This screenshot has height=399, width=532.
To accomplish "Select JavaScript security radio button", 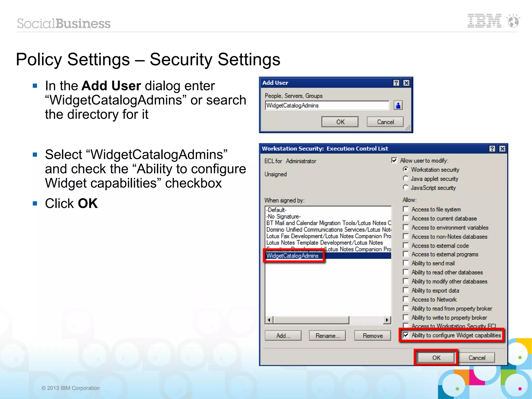I will click(405, 187).
